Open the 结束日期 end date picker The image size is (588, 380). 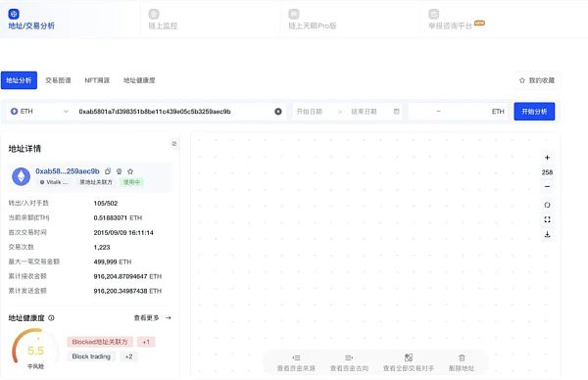364,112
